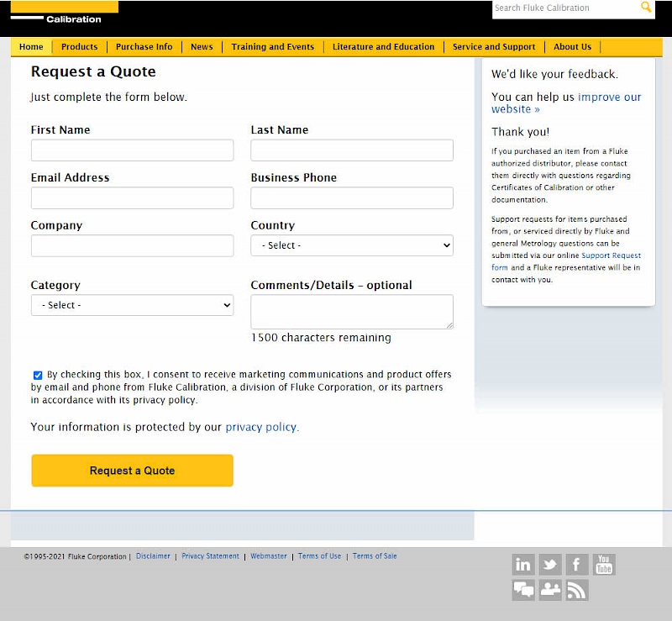Open the LinkedIn icon in footer

click(x=523, y=565)
